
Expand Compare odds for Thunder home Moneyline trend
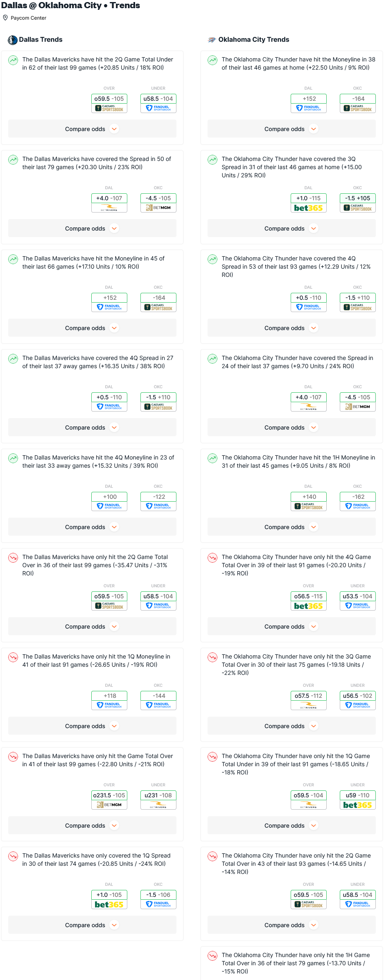291,129
